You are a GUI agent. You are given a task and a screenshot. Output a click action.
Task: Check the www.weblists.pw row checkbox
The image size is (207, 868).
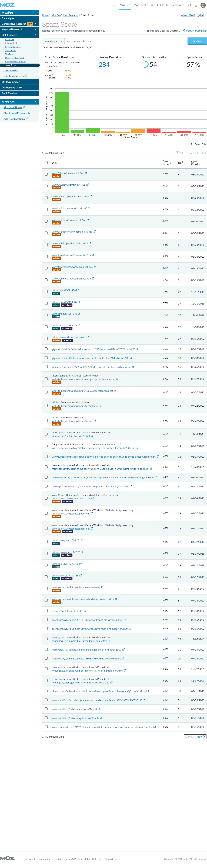pos(46,198)
